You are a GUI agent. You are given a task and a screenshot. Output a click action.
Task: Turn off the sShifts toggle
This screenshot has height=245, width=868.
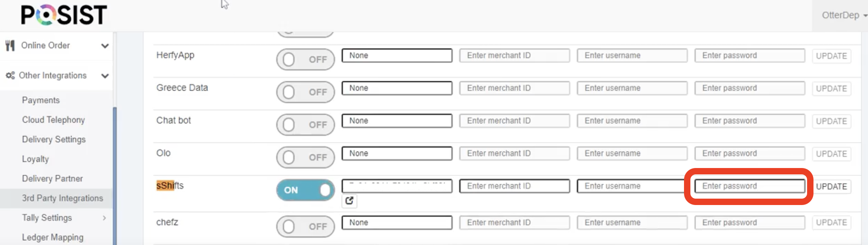tap(305, 190)
